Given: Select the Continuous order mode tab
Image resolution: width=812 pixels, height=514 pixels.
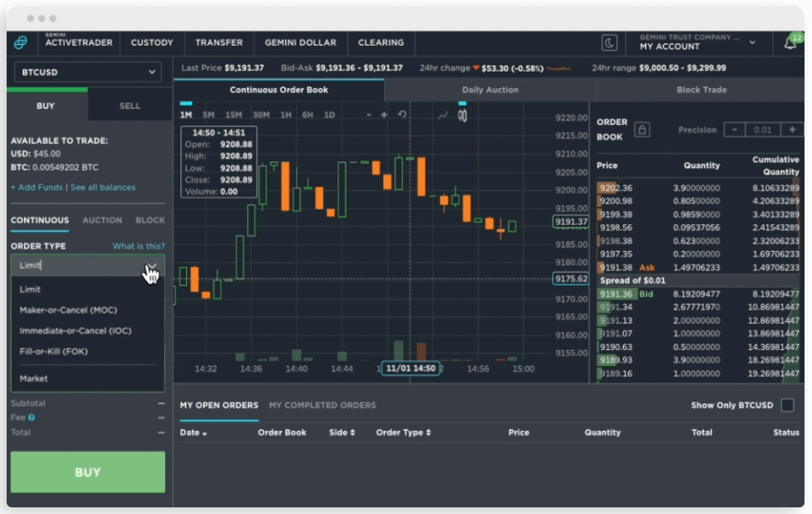Looking at the screenshot, I should (x=40, y=220).
